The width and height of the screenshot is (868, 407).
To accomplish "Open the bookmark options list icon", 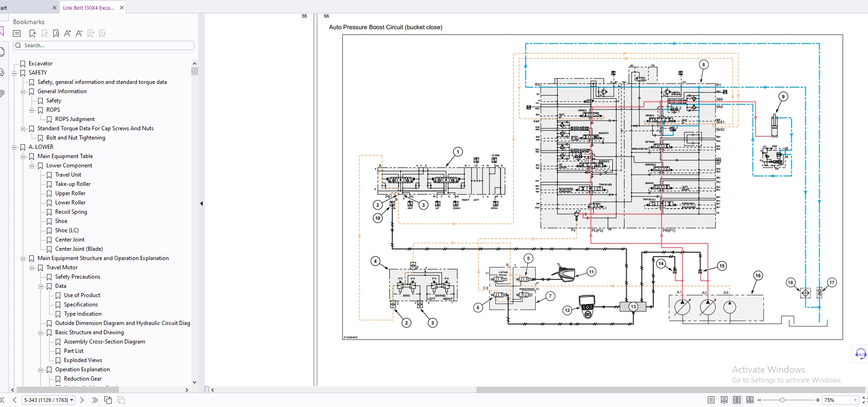I will coord(17,33).
